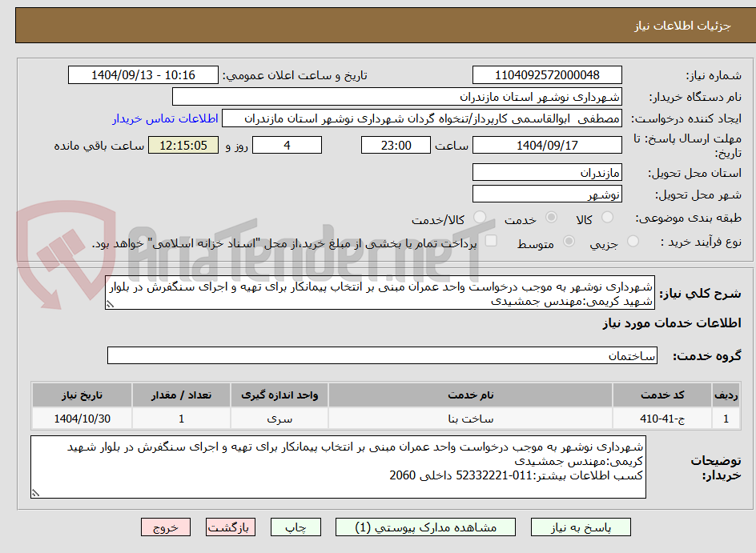The image size is (756, 553).
Task: Click the تاریخ نیاز column header
Action: 80,395
